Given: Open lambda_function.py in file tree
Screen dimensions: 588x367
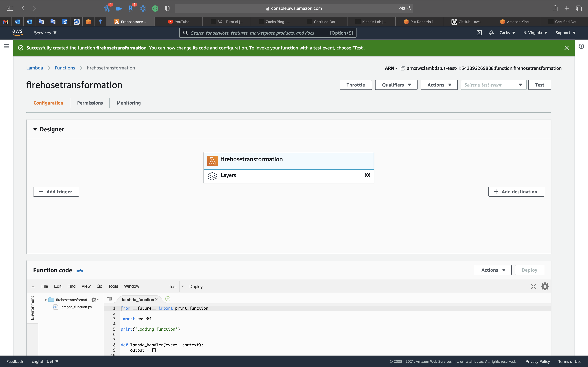Looking at the screenshot, I should [x=76, y=307].
